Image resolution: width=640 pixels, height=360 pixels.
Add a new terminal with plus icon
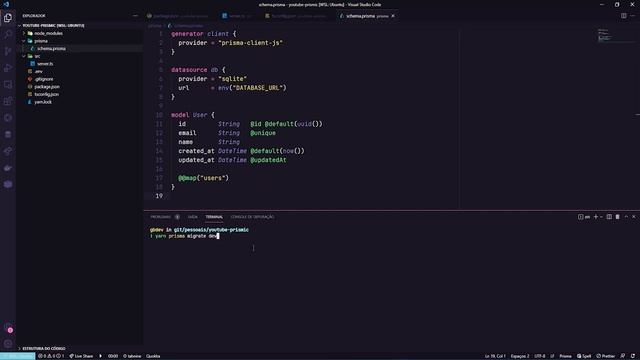click(x=596, y=217)
